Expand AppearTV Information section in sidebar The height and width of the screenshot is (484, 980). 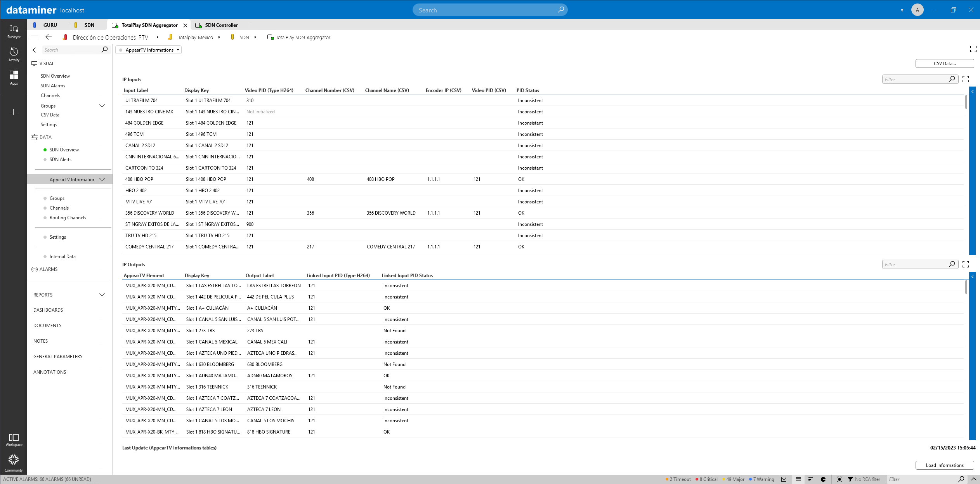click(x=102, y=179)
